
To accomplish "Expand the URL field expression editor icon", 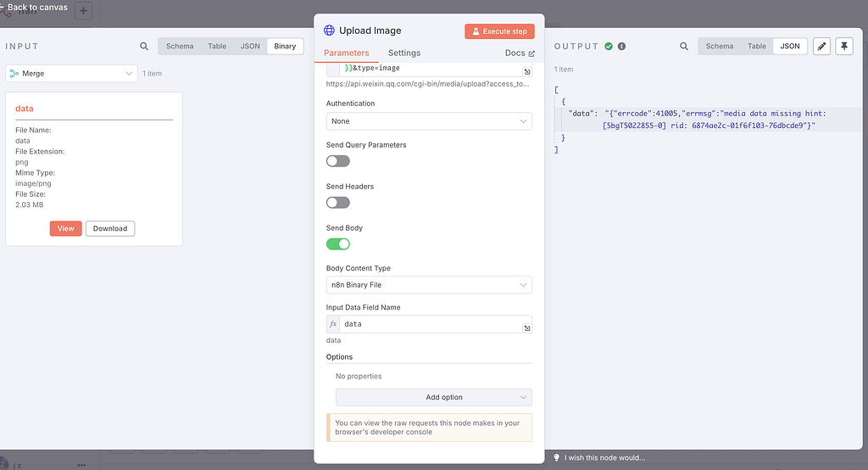I will (527, 72).
